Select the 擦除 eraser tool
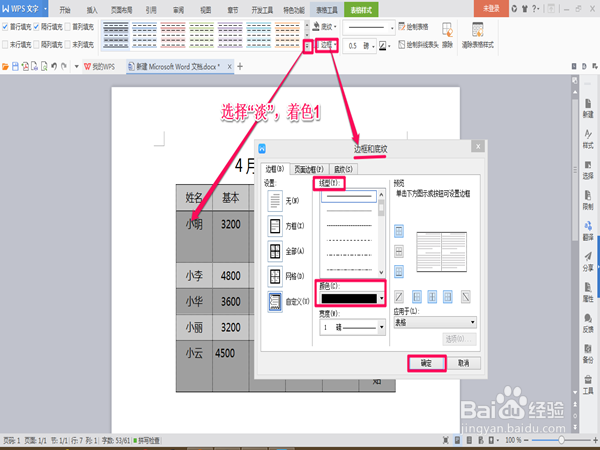The width and height of the screenshot is (600, 450). coord(447,35)
